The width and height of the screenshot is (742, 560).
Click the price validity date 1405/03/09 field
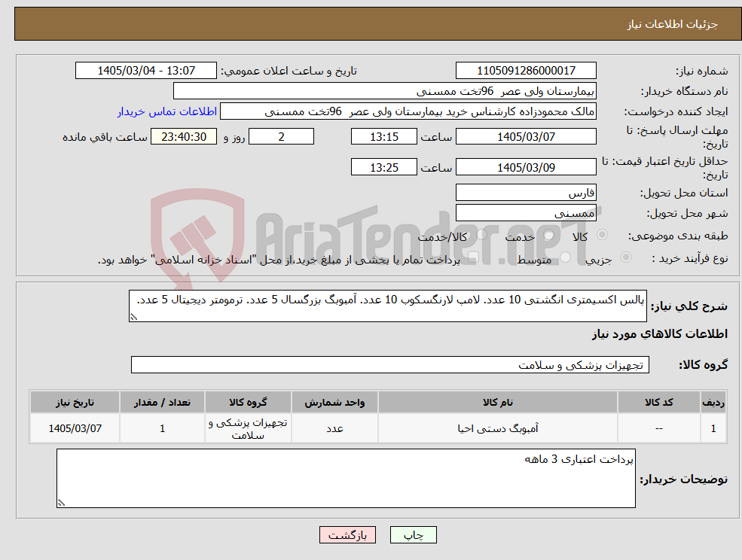point(526,167)
